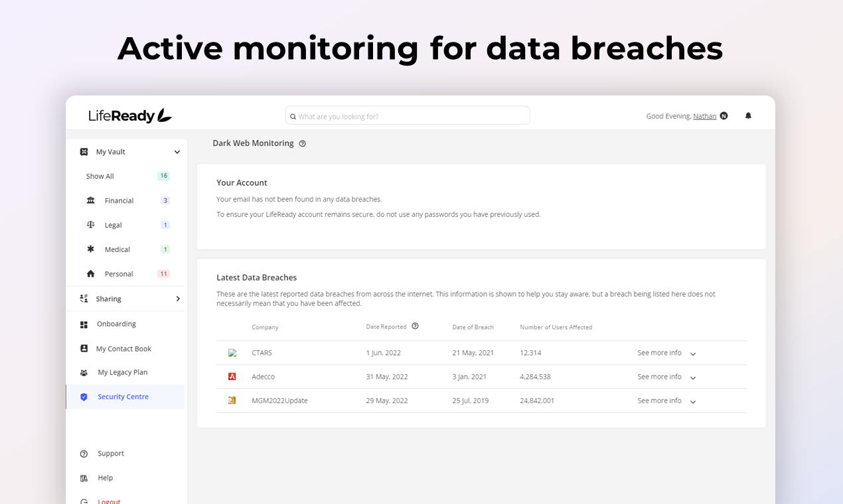Click the '3 Jan, 2021' breach date

(x=469, y=377)
